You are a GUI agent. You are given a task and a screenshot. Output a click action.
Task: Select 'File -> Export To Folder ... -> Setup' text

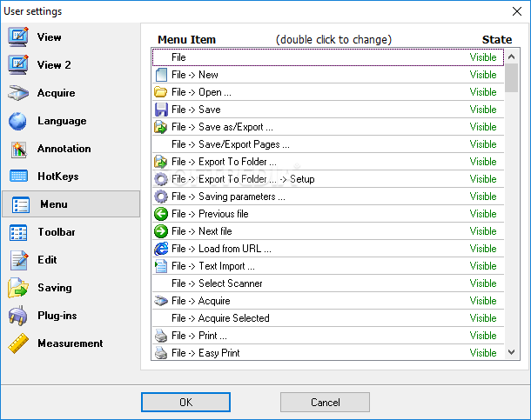click(243, 179)
